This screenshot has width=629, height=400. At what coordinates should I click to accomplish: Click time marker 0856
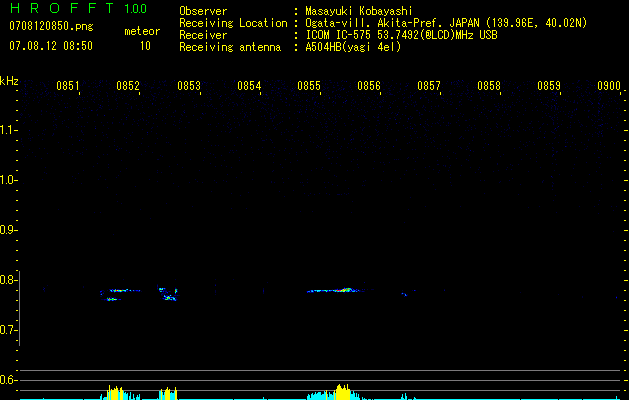[x=369, y=86]
